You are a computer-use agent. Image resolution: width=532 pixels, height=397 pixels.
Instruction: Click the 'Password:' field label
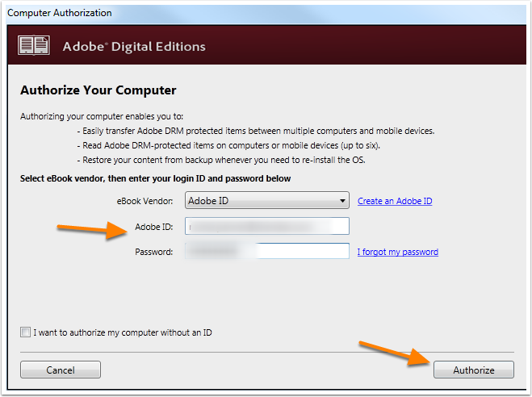pos(154,252)
